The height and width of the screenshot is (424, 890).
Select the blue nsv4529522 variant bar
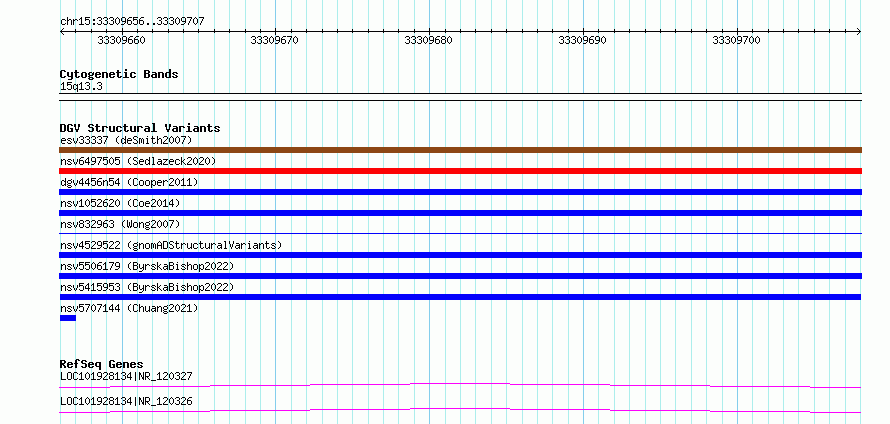[x=460, y=255]
